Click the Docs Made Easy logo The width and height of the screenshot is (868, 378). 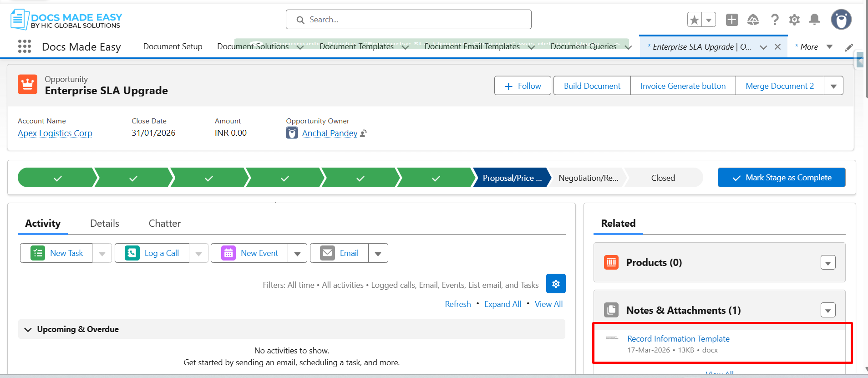[66, 20]
